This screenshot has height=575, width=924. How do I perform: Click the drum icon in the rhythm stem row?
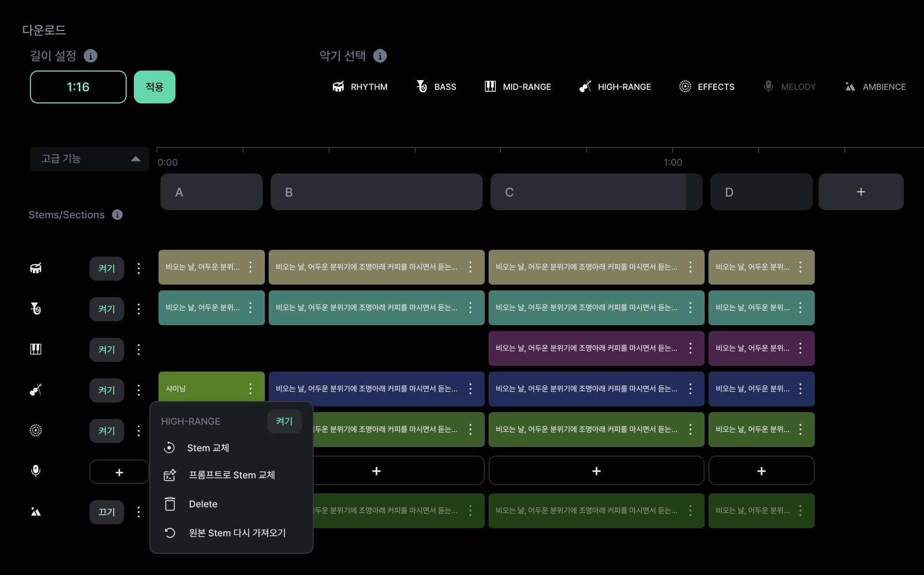(x=36, y=268)
